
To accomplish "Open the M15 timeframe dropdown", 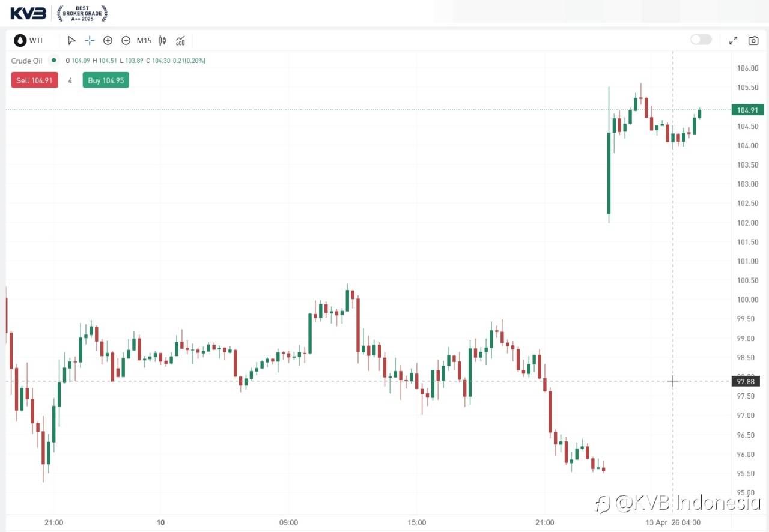I will pyautogui.click(x=144, y=41).
